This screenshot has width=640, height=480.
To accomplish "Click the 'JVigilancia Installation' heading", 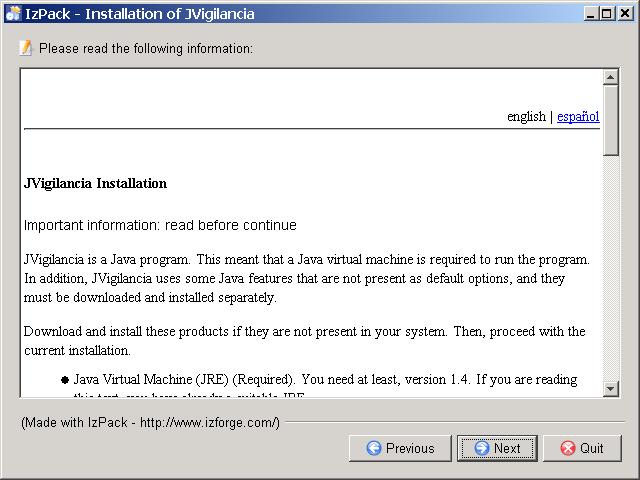I will (95, 183).
